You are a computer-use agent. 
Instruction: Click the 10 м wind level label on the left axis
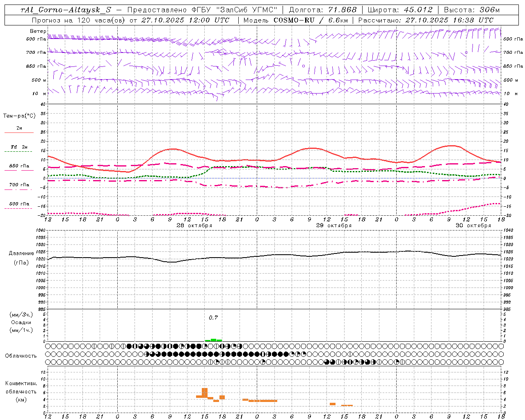point(39,94)
